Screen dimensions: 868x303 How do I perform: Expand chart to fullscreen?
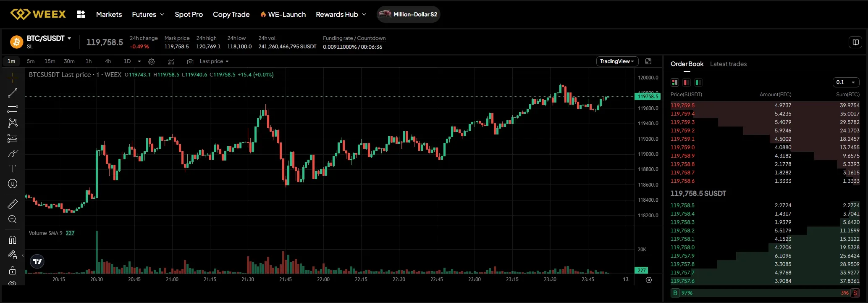(648, 61)
